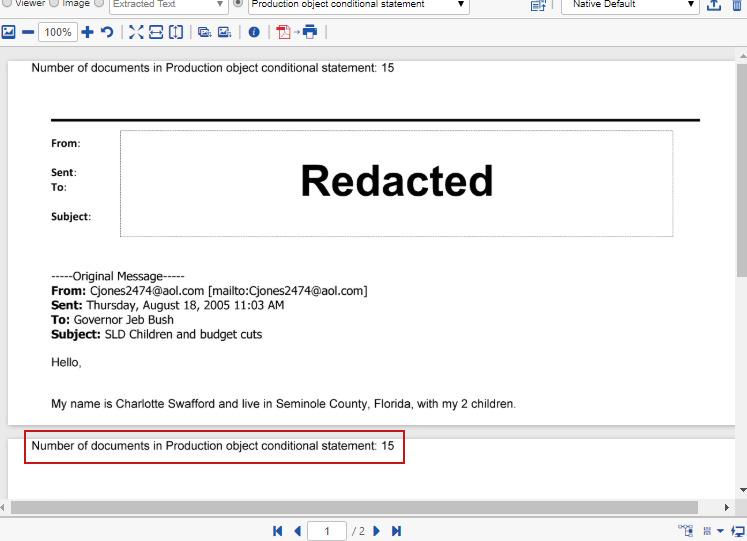747x541 pixels.
Task: Select the Production radio button
Action: [238, 3]
